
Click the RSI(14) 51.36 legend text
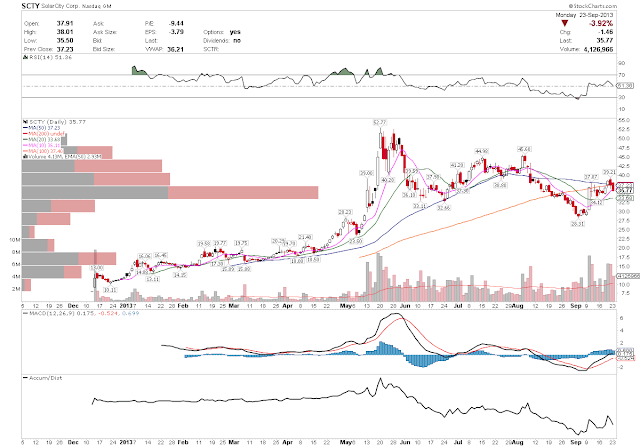[x=50, y=58]
